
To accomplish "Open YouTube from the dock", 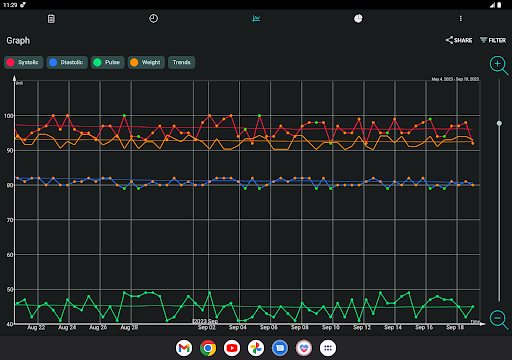I will 232,348.
